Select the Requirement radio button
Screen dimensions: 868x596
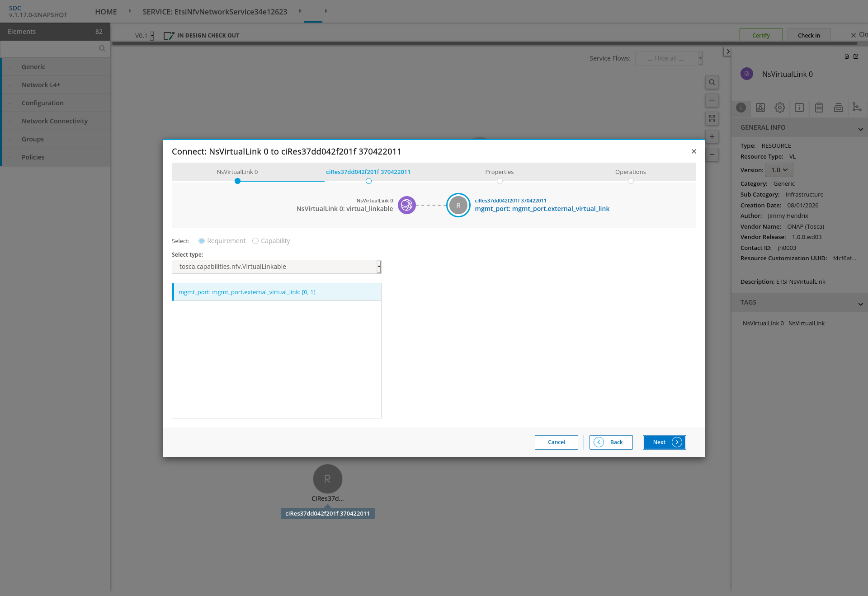[x=202, y=241]
